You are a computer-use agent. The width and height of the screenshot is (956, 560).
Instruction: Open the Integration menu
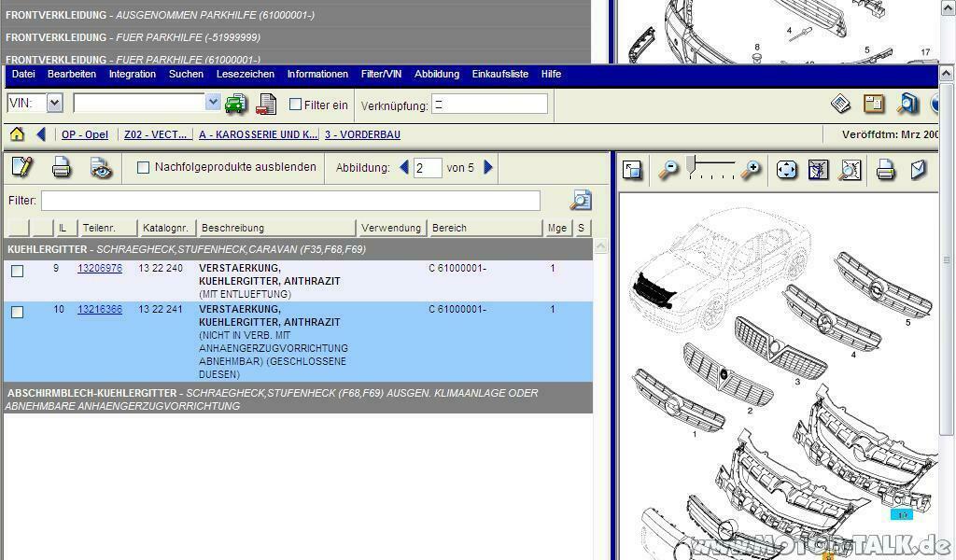click(132, 74)
